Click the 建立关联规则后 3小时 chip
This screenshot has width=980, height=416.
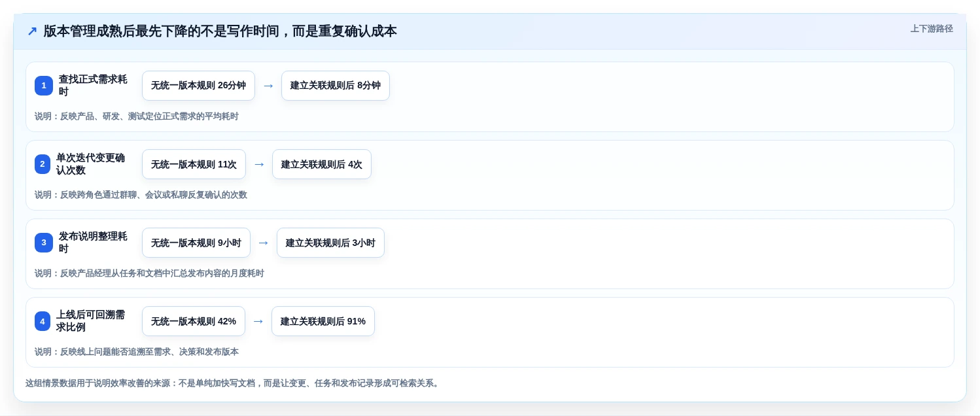[330, 243]
